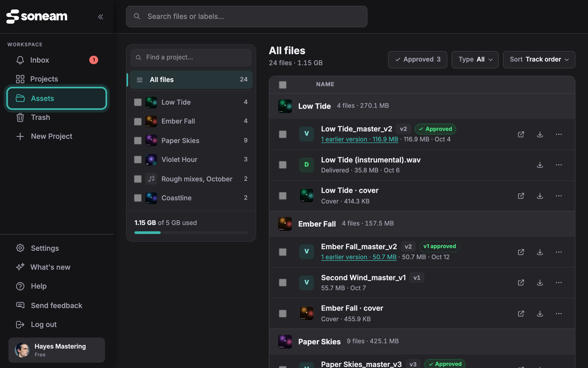Open Low Tide_master_v2 in a new window

[521, 134]
